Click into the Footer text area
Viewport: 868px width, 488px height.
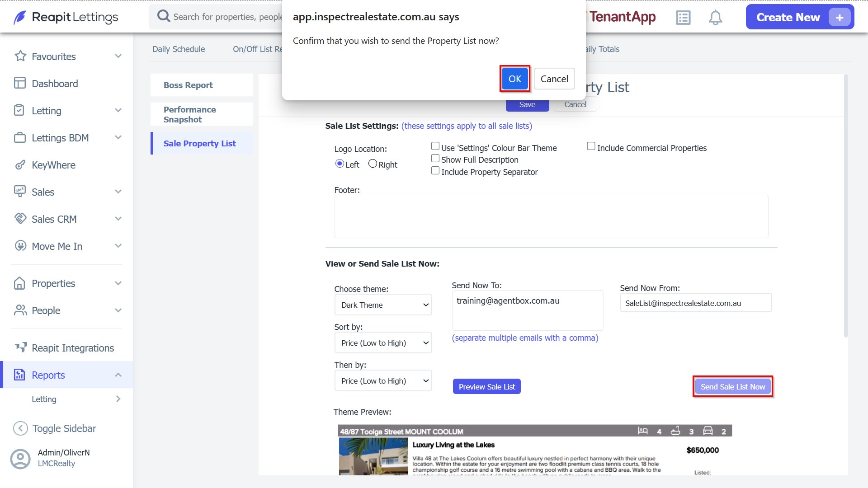(551, 216)
